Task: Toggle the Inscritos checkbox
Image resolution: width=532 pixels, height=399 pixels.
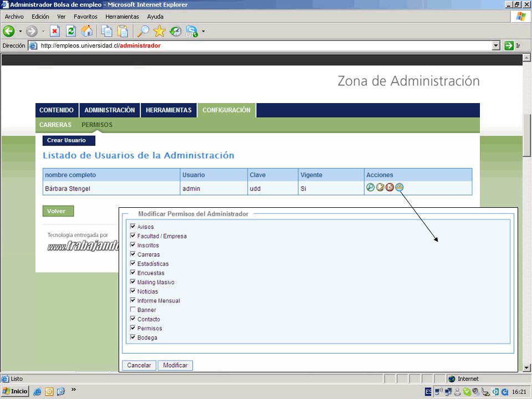Action: [x=133, y=244]
